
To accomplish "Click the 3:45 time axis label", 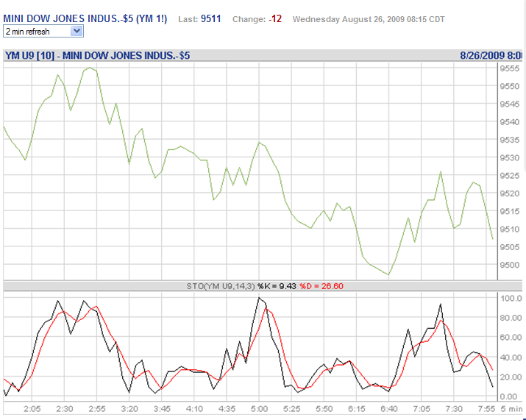I will [x=162, y=409].
